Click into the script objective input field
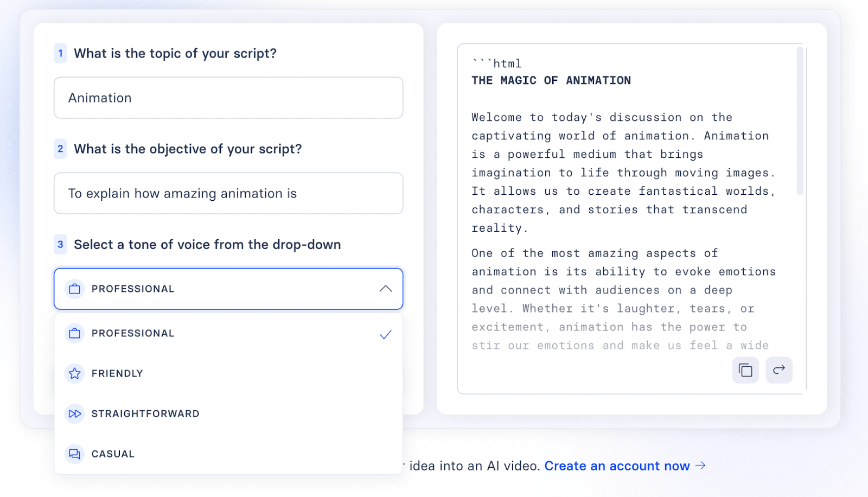The height and width of the screenshot is (497, 868). coord(228,193)
